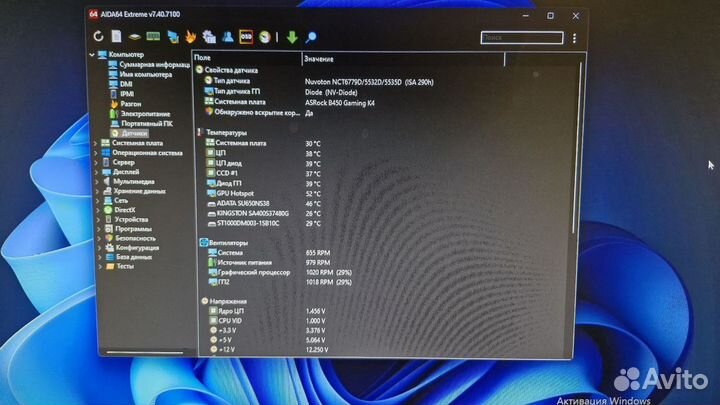This screenshot has width=720, height=405.
Task: Click the AIDA64 title bar logo
Action: click(x=93, y=14)
